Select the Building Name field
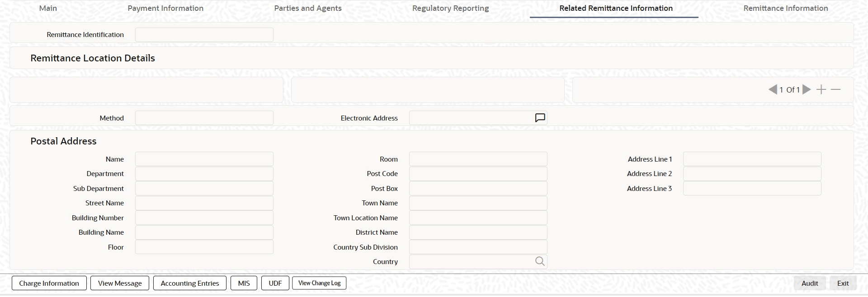The image size is (868, 297). 204,232
